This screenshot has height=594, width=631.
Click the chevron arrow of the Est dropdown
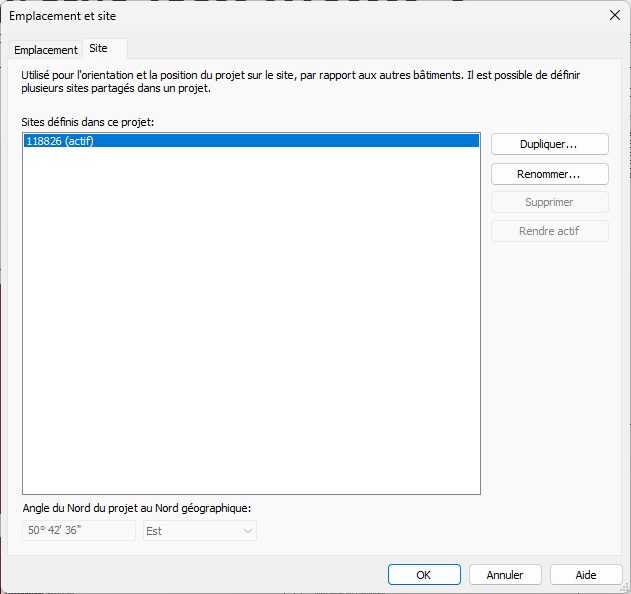tap(247, 531)
